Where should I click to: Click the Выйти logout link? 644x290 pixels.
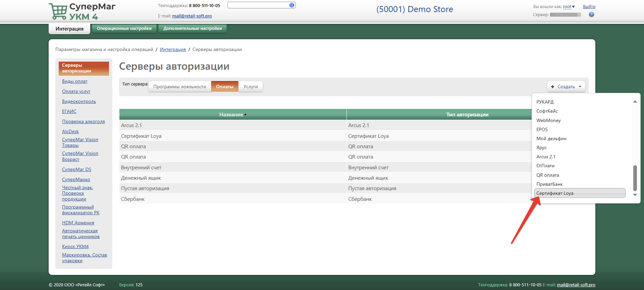pyautogui.click(x=589, y=7)
